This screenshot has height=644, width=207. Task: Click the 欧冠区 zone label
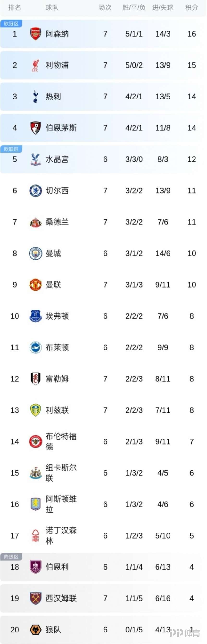click(x=11, y=24)
